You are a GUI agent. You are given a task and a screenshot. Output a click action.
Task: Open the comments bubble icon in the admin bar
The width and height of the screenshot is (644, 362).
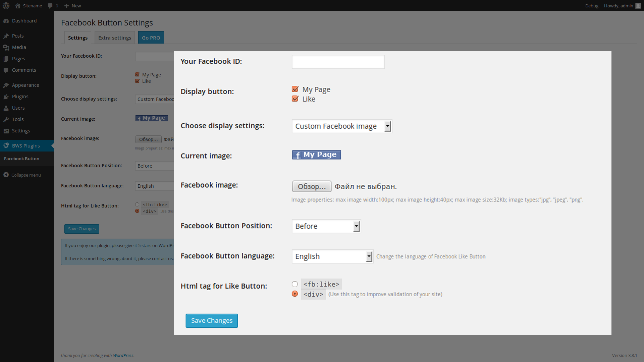[50, 6]
